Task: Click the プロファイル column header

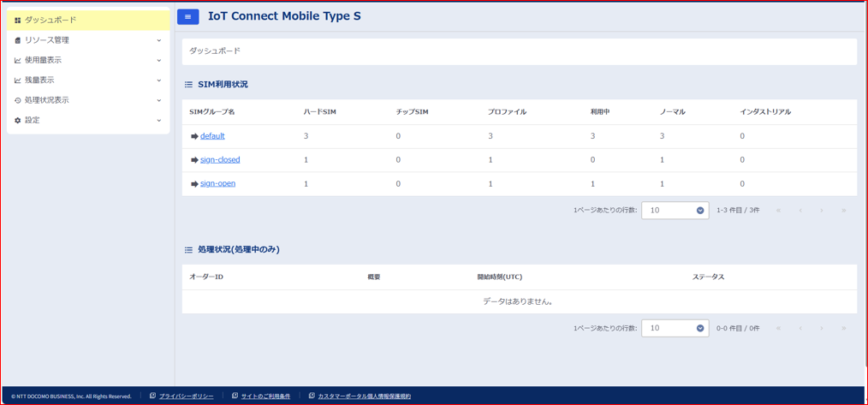Action: coord(507,112)
